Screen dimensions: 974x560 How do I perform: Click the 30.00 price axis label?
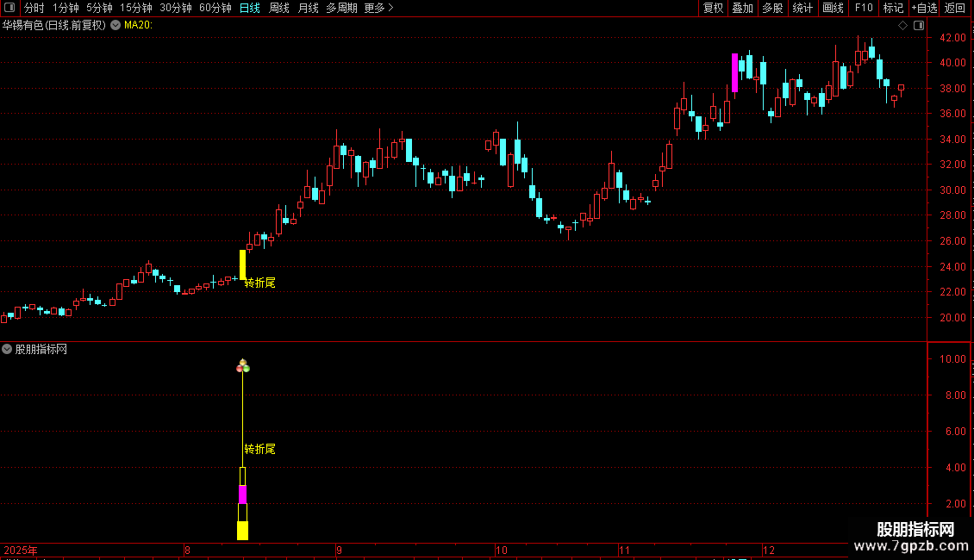pyautogui.click(x=952, y=190)
